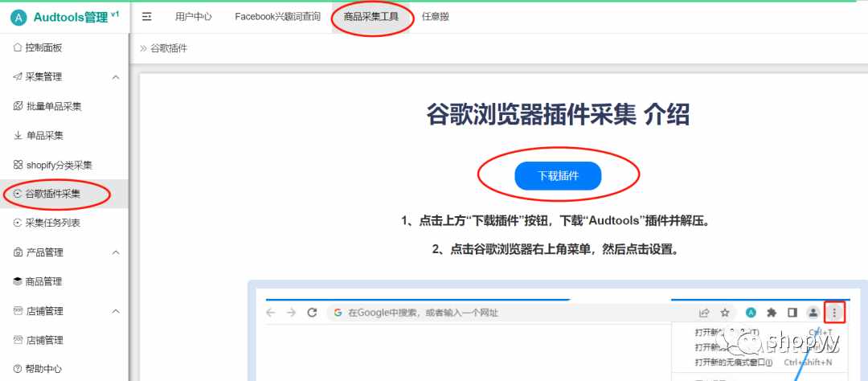
Task: Collapse the 采集管理 section chevron
Action: [x=116, y=77]
